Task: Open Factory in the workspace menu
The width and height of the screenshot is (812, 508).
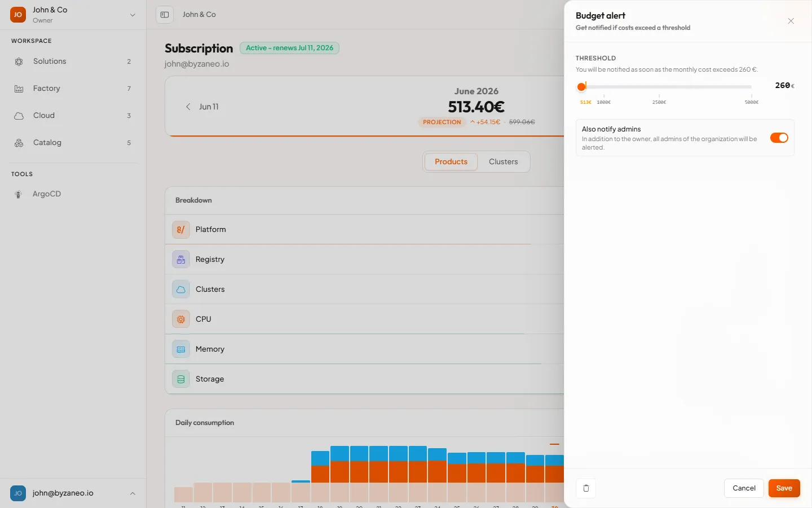Action: 73,89
